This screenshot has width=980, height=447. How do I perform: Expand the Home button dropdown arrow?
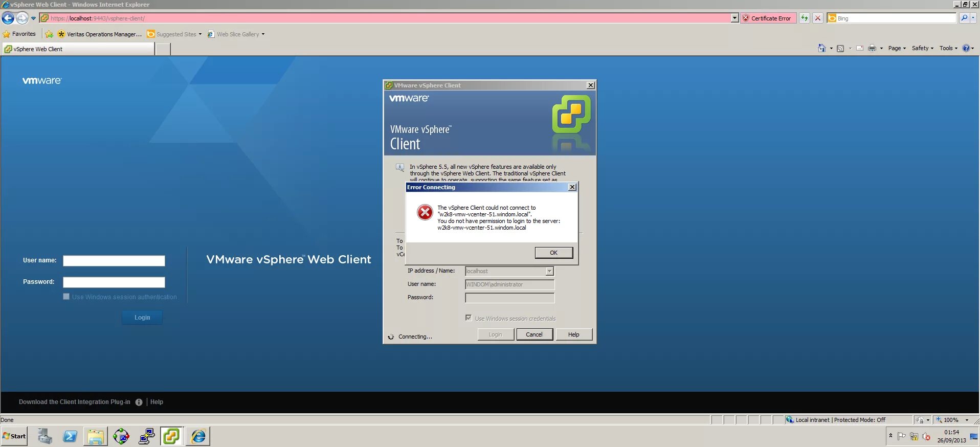click(831, 49)
